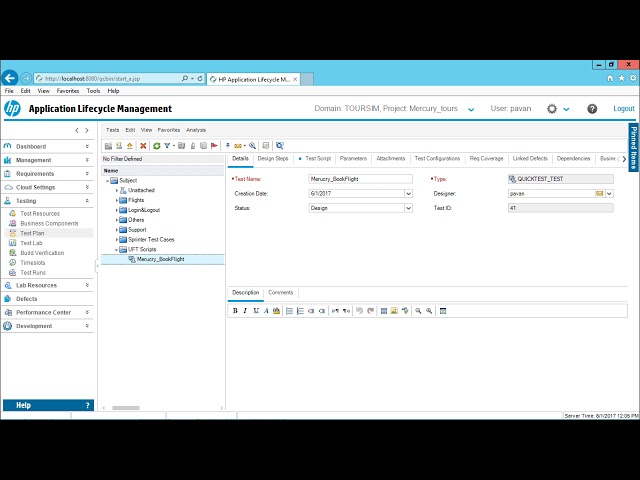The image size is (640, 480).
Task: Select the Mercury_BookFlight test in tree
Action: click(x=160, y=259)
